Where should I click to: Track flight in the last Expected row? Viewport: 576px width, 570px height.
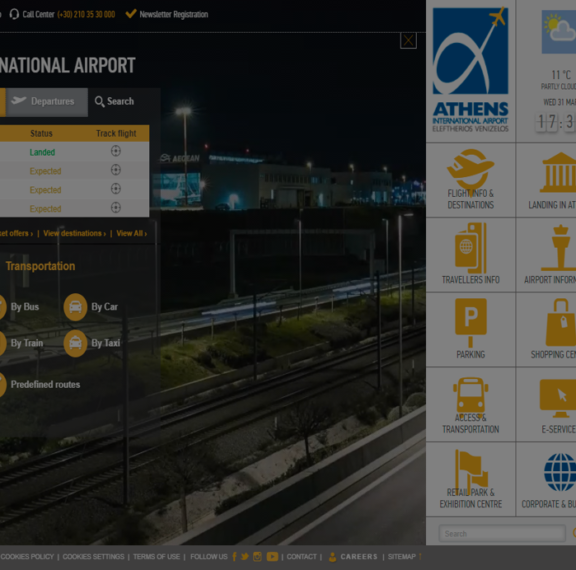pos(116,208)
